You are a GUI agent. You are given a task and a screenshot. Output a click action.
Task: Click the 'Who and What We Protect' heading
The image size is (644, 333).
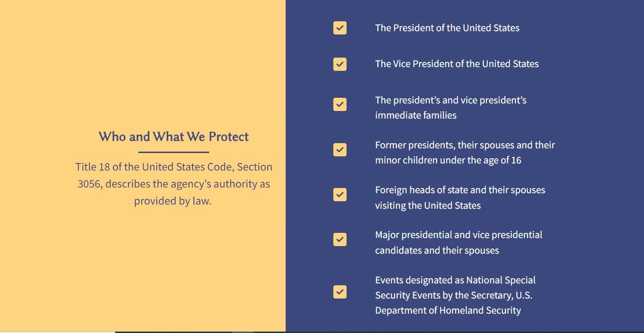[x=173, y=137]
